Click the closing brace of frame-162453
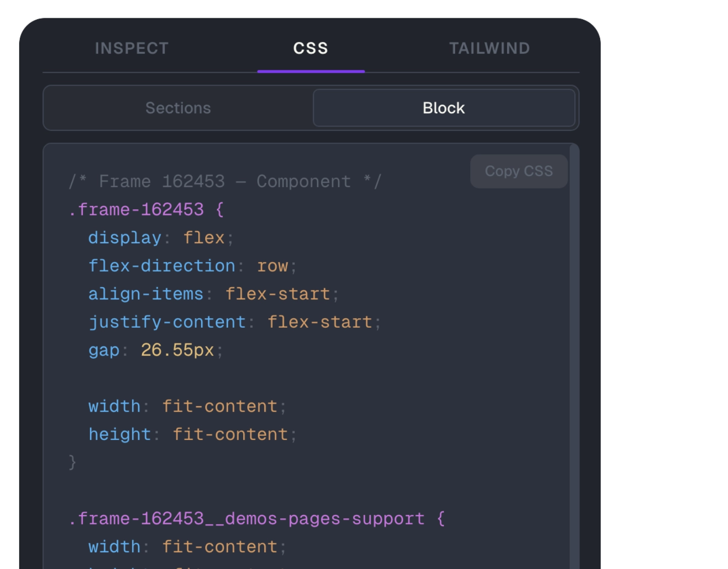 point(72,461)
